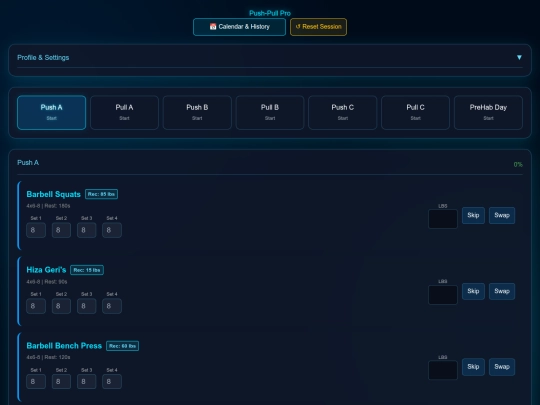This screenshot has width=540, height=405.
Task: Switch to the Pull B workout tab
Action: (x=270, y=113)
